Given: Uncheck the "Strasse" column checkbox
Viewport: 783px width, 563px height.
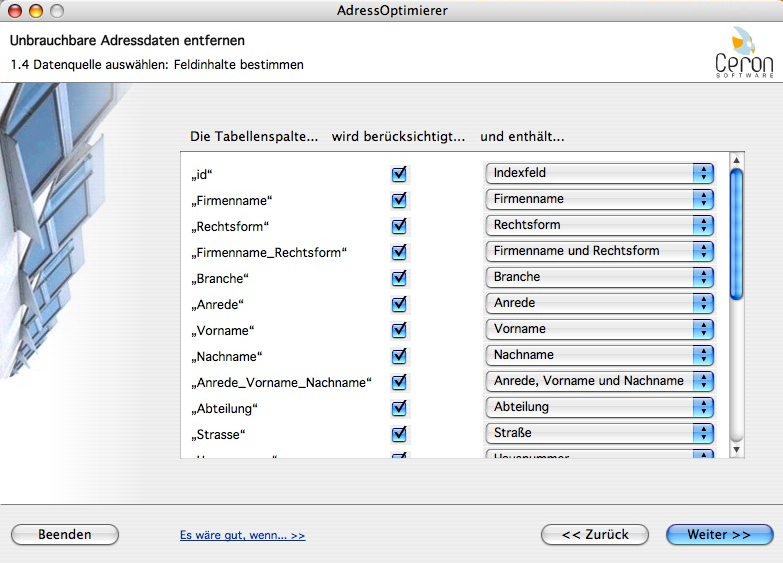Looking at the screenshot, I should click(399, 433).
